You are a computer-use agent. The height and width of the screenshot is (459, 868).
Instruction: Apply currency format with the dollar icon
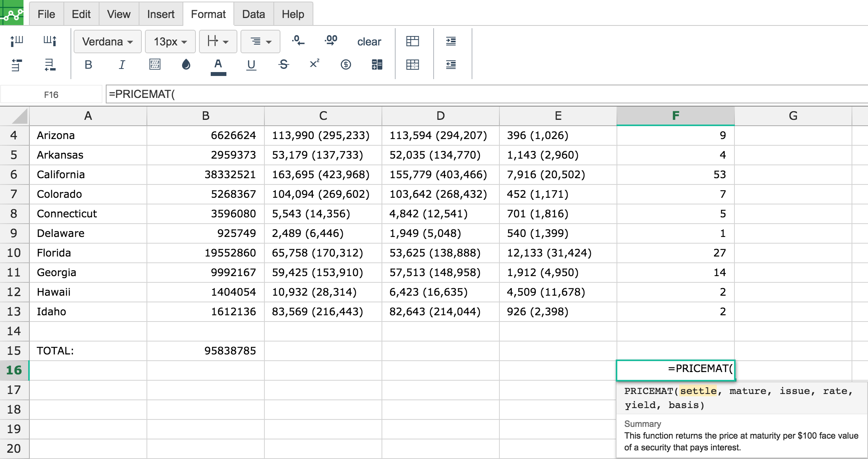pos(345,65)
